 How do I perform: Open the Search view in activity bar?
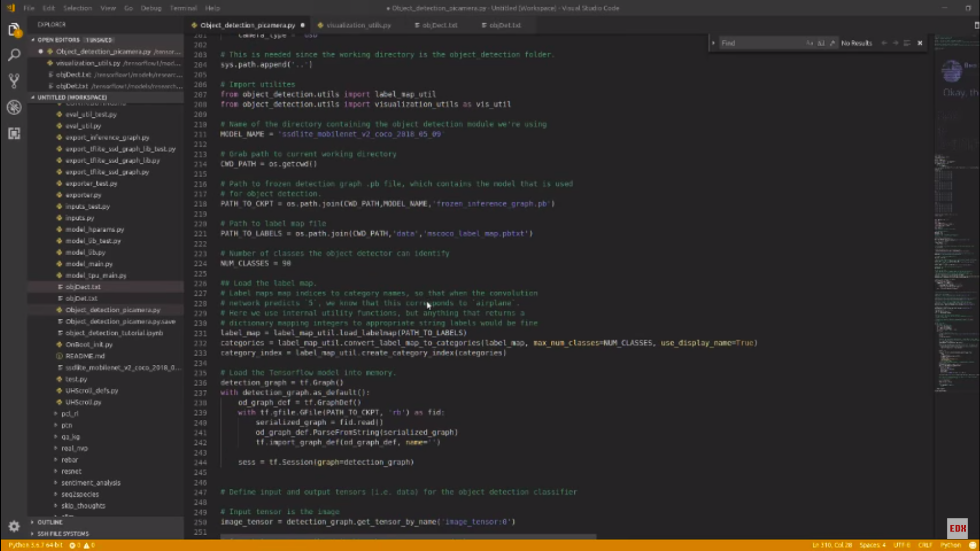coord(14,55)
